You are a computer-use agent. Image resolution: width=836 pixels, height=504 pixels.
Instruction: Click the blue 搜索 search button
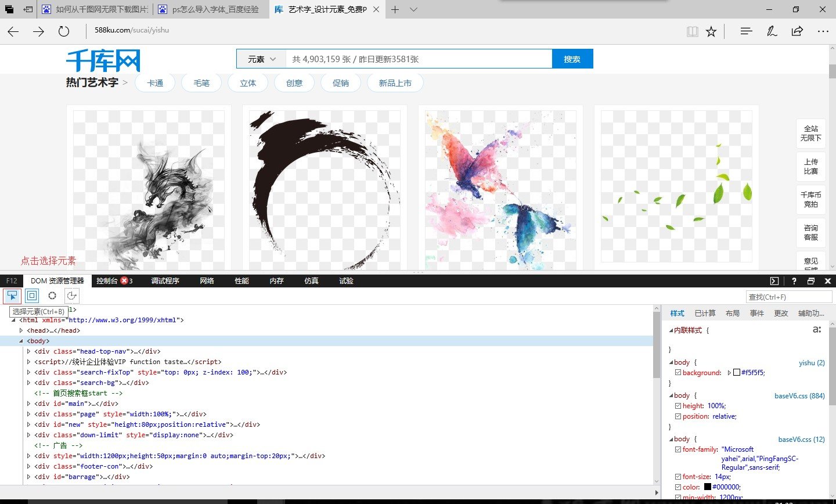coord(572,59)
